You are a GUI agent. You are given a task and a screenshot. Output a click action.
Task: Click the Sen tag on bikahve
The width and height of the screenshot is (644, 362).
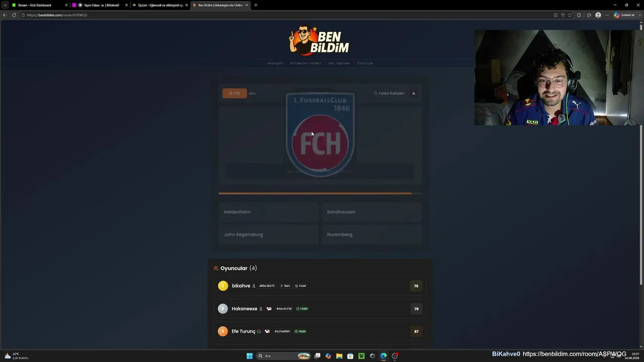285,286
